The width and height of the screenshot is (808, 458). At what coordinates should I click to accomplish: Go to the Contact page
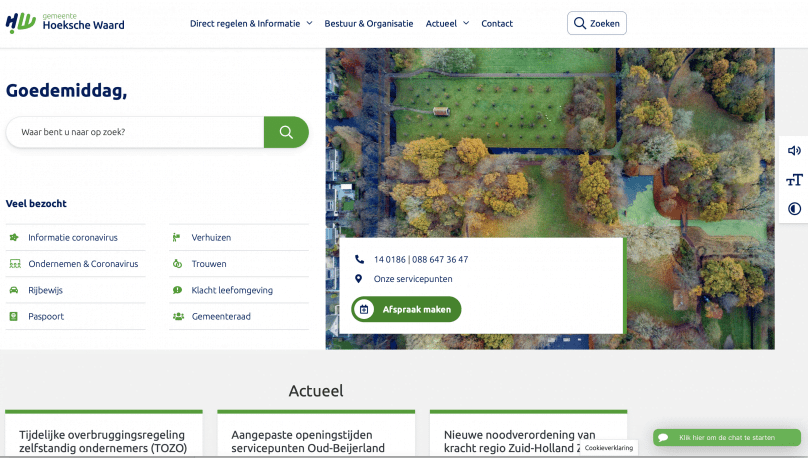point(497,23)
